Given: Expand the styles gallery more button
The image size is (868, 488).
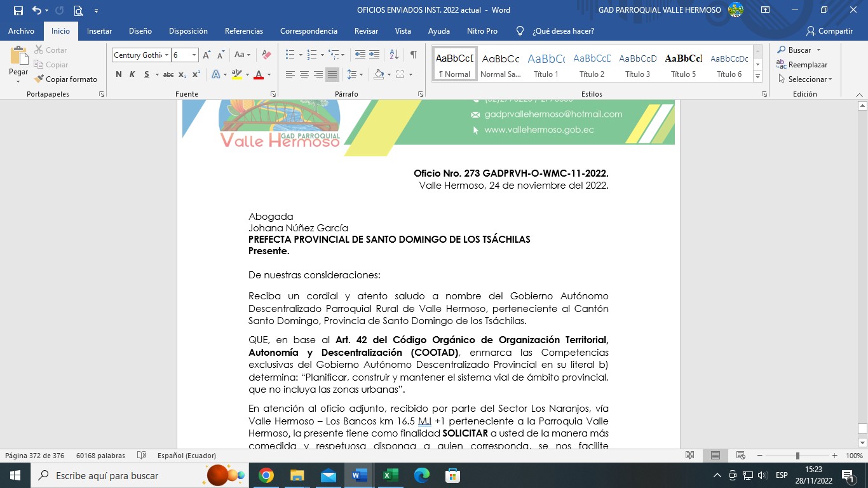Looking at the screenshot, I should coord(757,76).
